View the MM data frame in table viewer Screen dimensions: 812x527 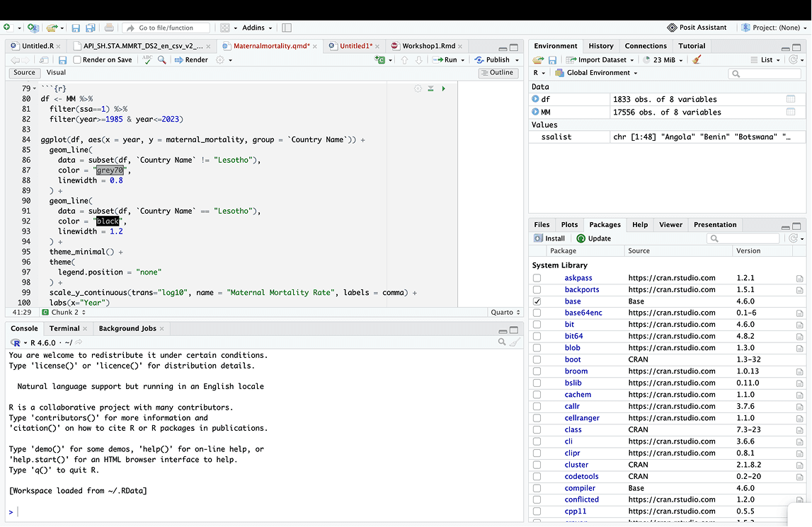pyautogui.click(x=791, y=112)
